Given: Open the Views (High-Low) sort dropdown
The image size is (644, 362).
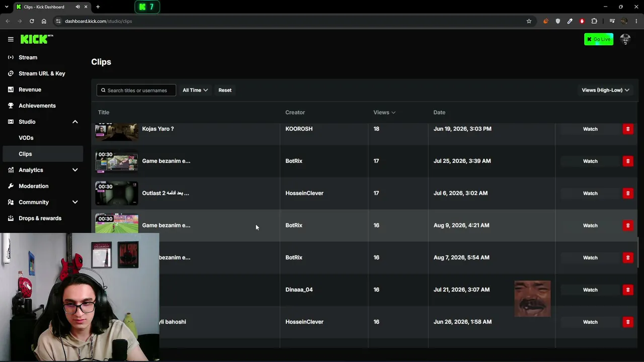Looking at the screenshot, I should pos(605,90).
